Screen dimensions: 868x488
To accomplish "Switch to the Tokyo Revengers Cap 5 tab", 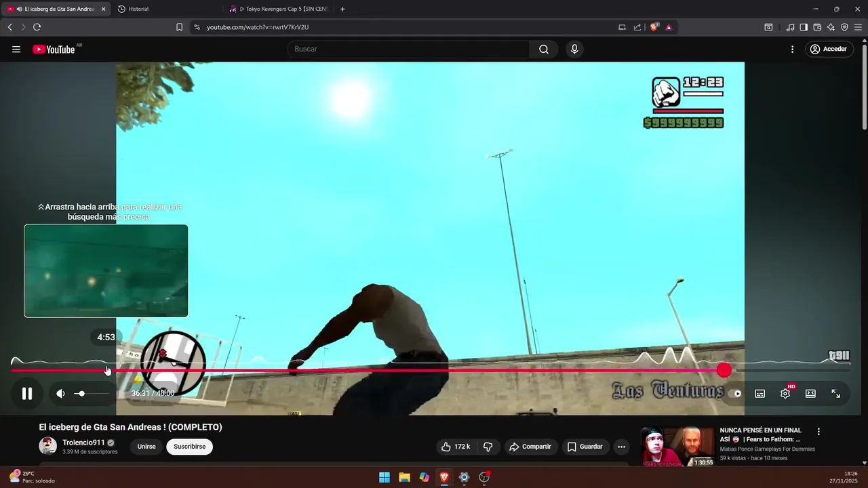I will point(279,9).
